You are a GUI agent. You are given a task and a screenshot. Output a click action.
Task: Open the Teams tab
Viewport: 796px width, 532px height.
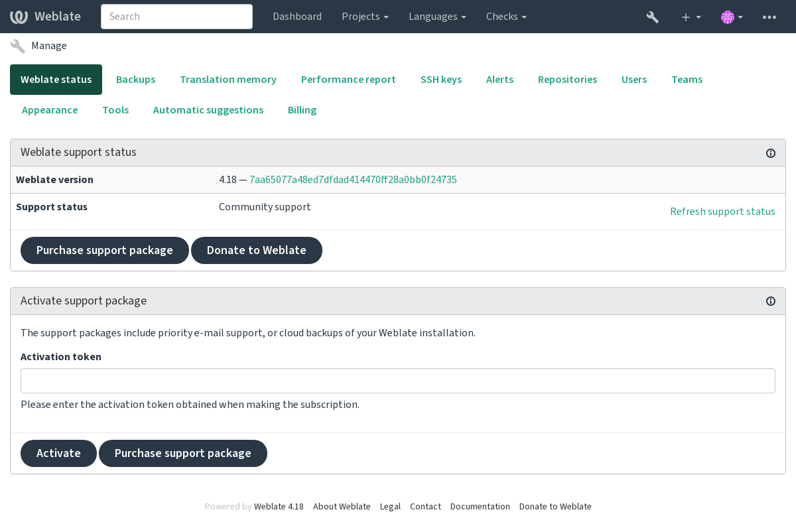[x=687, y=80]
